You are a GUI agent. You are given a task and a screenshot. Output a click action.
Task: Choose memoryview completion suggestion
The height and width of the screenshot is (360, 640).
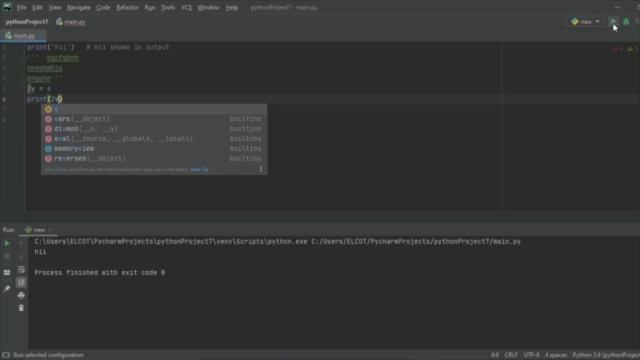pos(154,149)
